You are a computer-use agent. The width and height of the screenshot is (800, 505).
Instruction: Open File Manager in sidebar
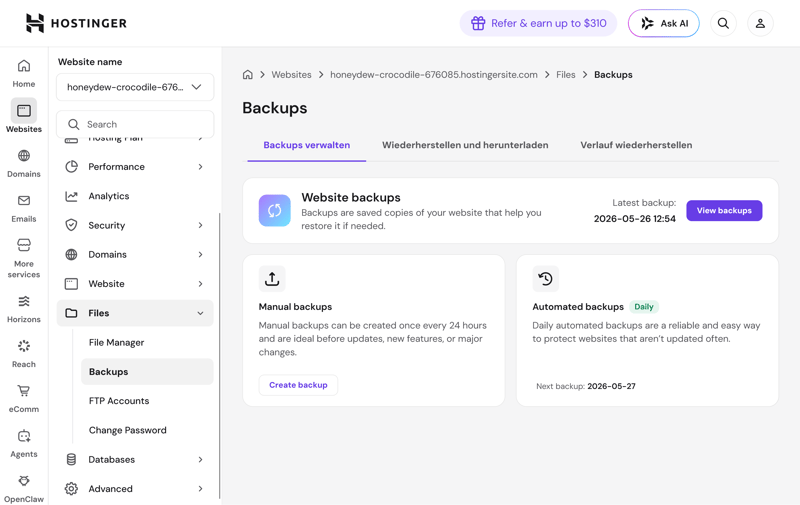coord(116,342)
